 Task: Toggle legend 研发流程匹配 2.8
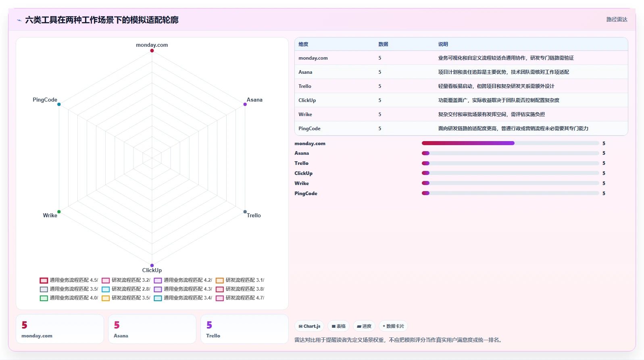coord(126,289)
